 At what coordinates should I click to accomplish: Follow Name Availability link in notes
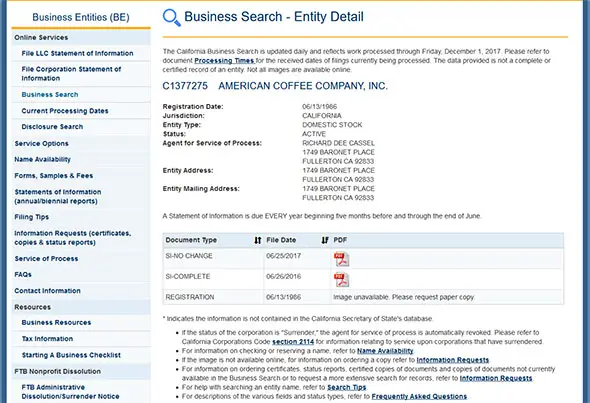pyautogui.click(x=385, y=351)
